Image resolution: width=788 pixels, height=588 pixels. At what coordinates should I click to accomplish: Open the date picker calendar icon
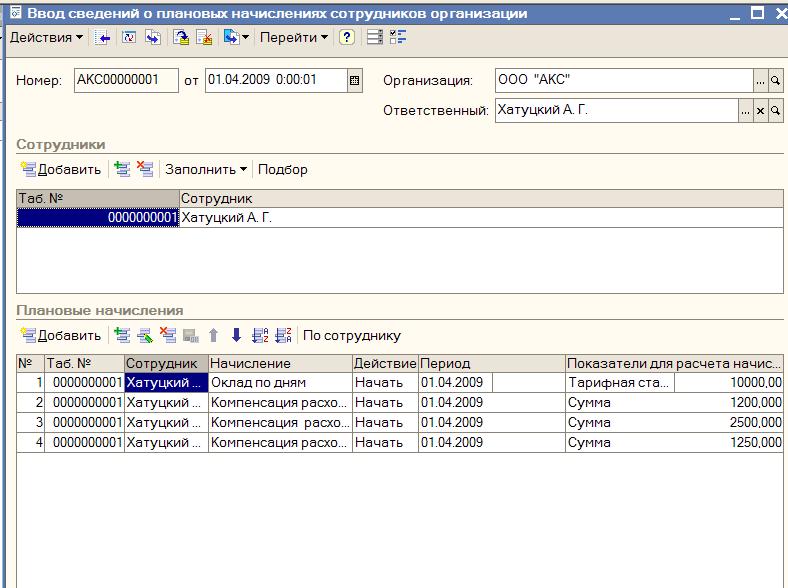coord(354,81)
